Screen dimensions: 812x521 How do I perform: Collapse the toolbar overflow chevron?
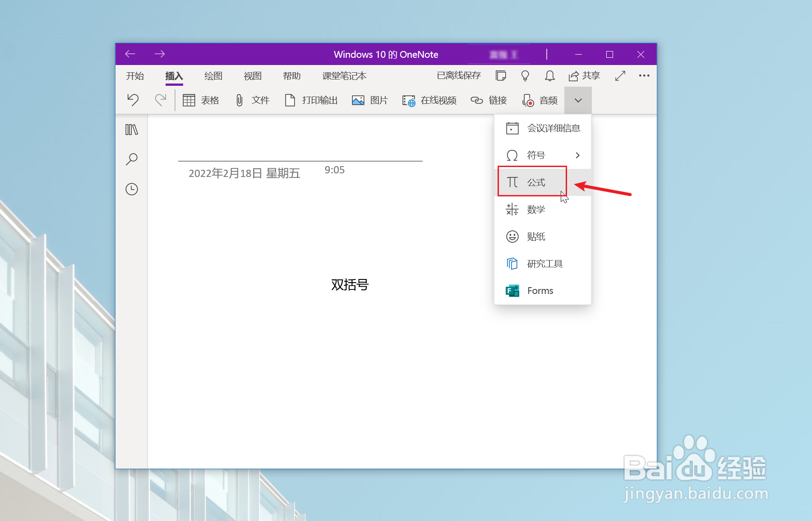click(x=578, y=100)
